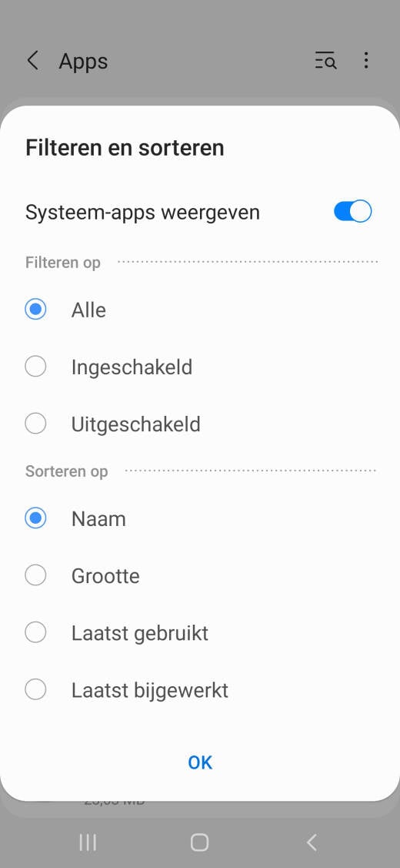Choose the Grootte sort radio button
The image size is (400, 868).
click(35, 576)
